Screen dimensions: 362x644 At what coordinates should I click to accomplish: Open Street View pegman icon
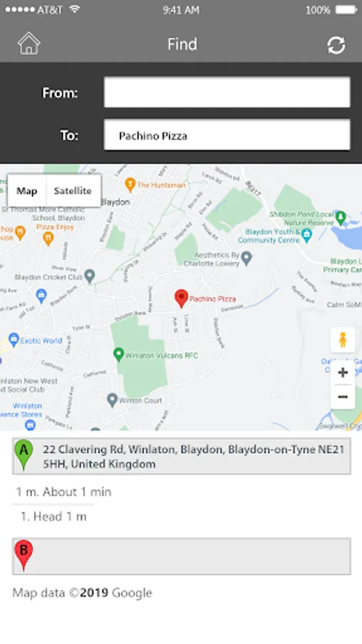tap(343, 340)
